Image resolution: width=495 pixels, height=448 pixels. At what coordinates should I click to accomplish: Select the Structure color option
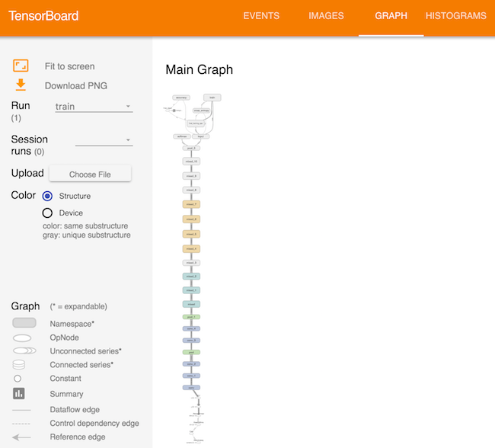[47, 196]
